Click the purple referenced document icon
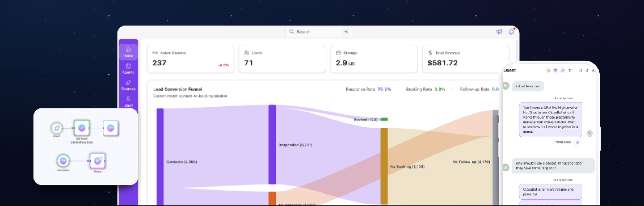The image size is (644, 206). [577, 142]
